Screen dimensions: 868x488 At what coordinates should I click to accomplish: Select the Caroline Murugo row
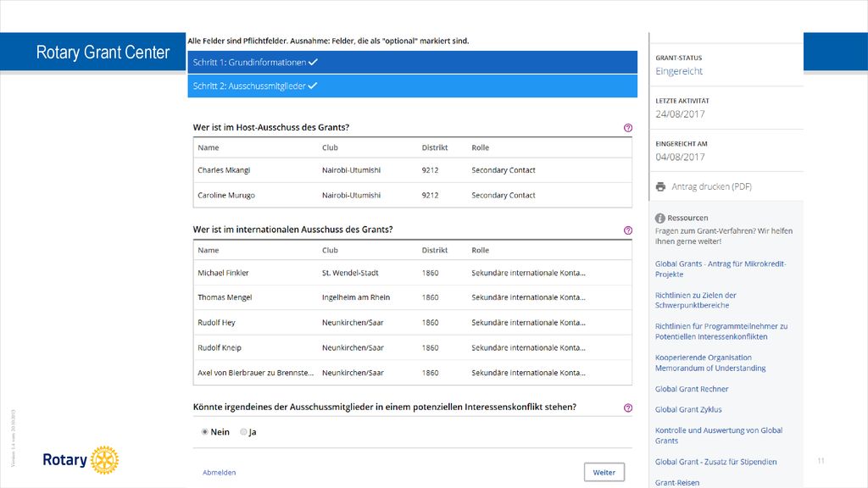413,196
